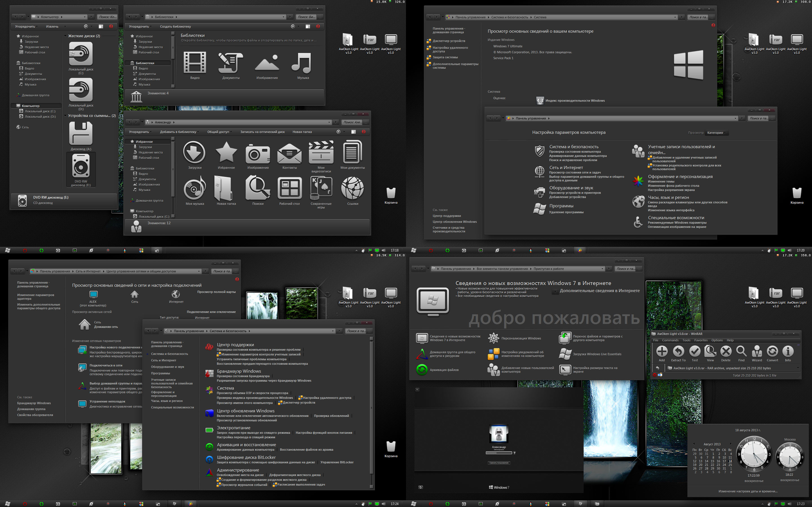This screenshot has width=812, height=507.
Task: Click the Изображения camera icon
Action: 257,154
